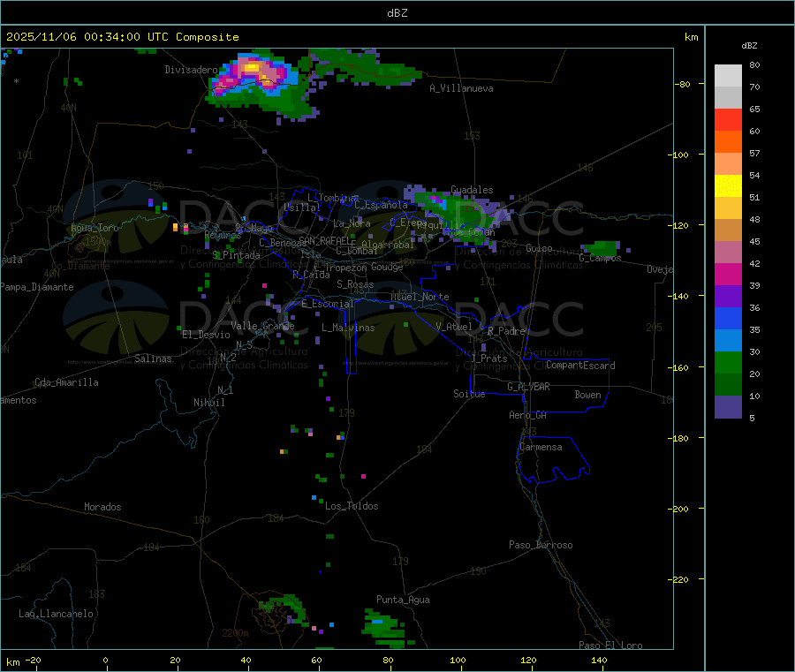
Task: Click the Paso_Barroso label
Action: tap(541, 545)
